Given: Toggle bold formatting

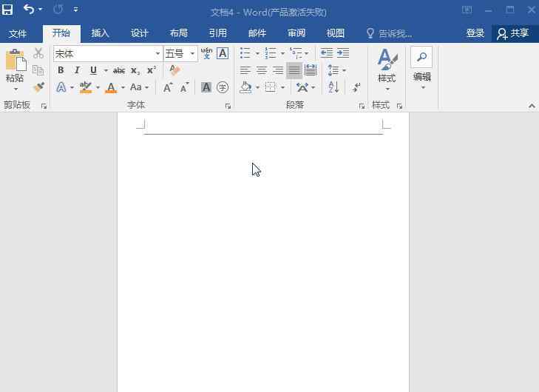Looking at the screenshot, I should (x=61, y=70).
